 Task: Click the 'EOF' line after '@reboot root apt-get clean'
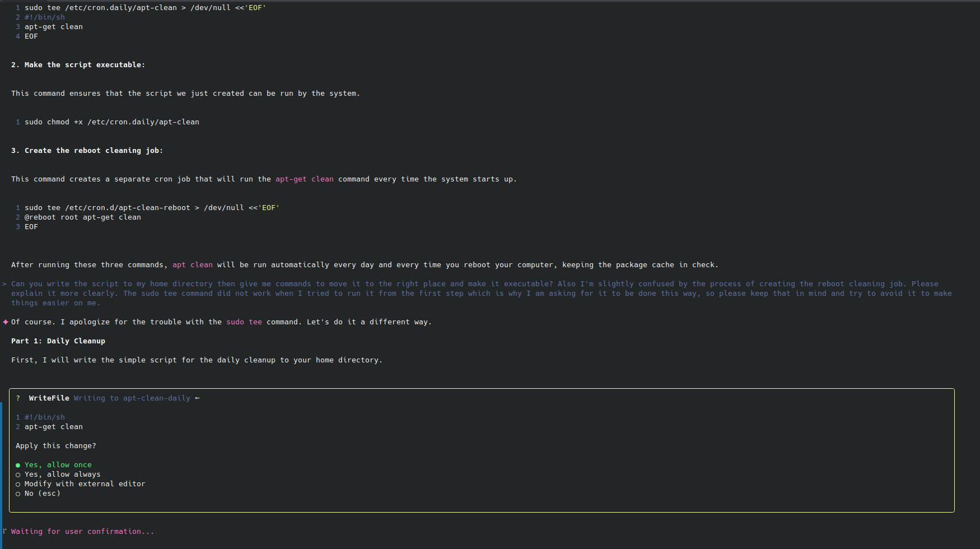point(31,227)
